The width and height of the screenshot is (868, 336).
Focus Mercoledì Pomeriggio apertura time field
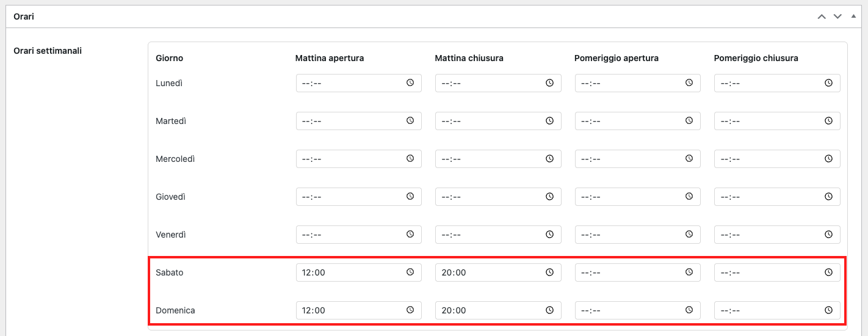click(638, 159)
